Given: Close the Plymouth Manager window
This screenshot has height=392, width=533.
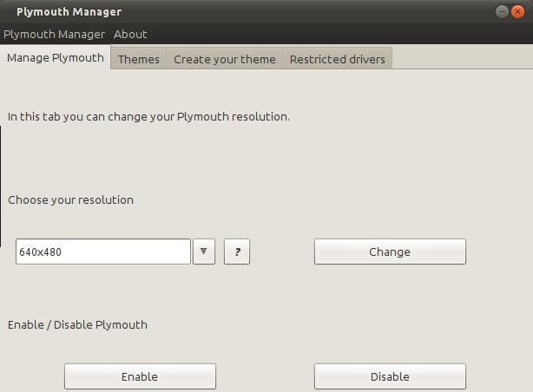Looking at the screenshot, I should click(517, 12).
